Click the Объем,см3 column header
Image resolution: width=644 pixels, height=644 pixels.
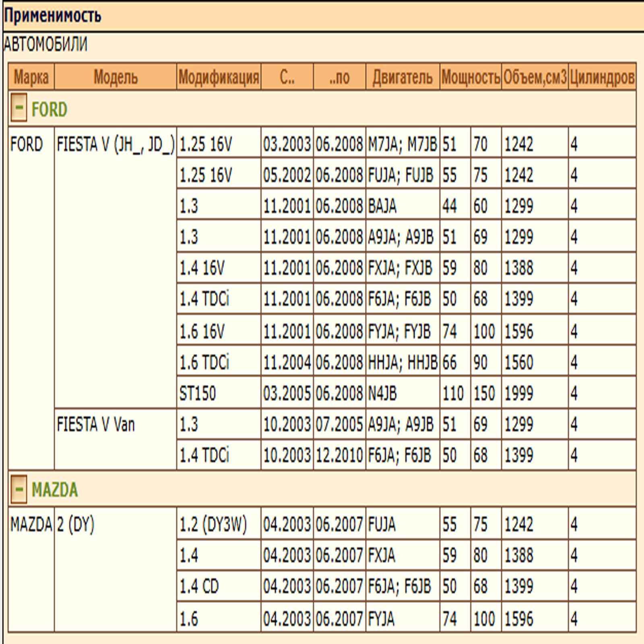point(535,76)
